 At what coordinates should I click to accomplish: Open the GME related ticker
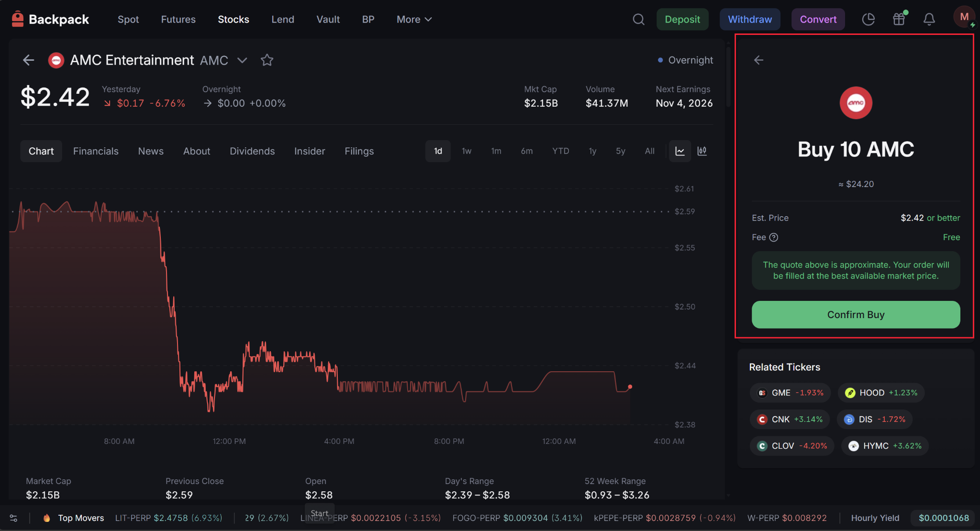(790, 393)
